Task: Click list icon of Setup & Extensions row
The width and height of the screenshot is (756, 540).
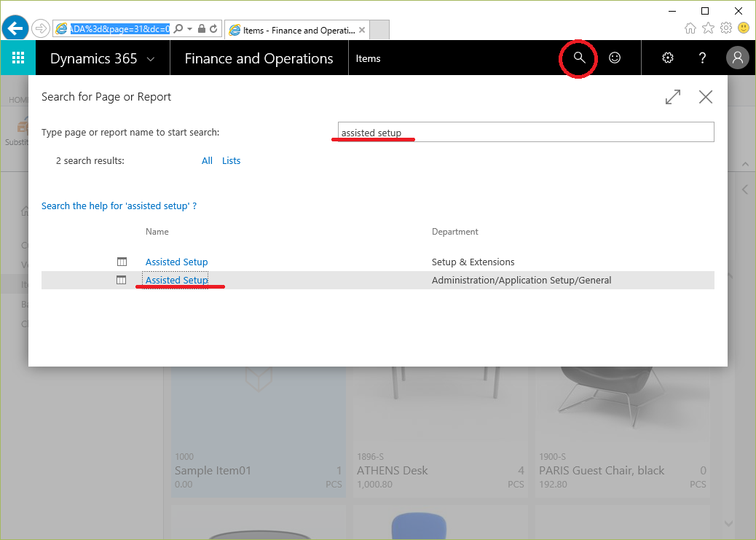Action: [x=122, y=262]
